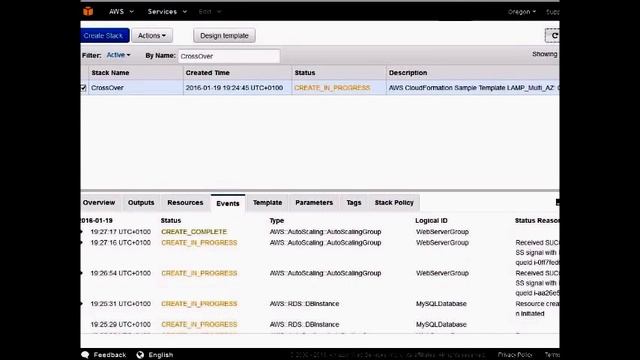Click MySQLDatabase logical ID at 19:25:31
640x360 pixels.
pyautogui.click(x=441, y=304)
